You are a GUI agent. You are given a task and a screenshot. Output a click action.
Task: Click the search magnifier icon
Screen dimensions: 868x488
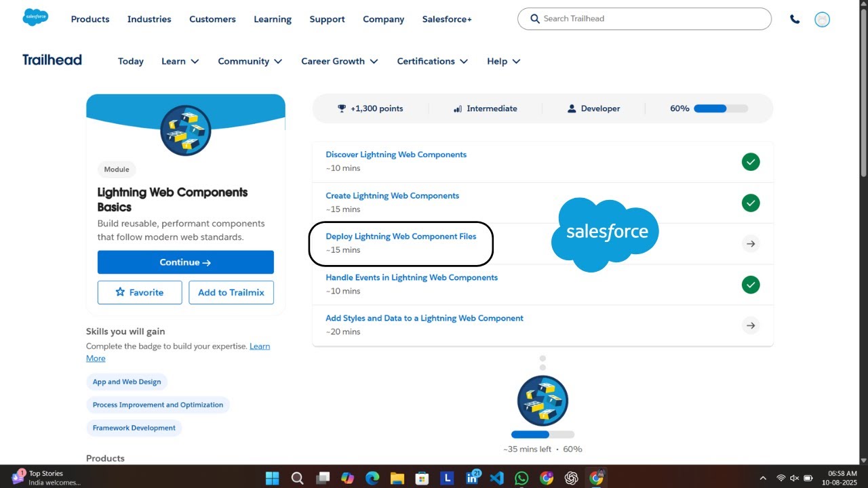point(535,19)
